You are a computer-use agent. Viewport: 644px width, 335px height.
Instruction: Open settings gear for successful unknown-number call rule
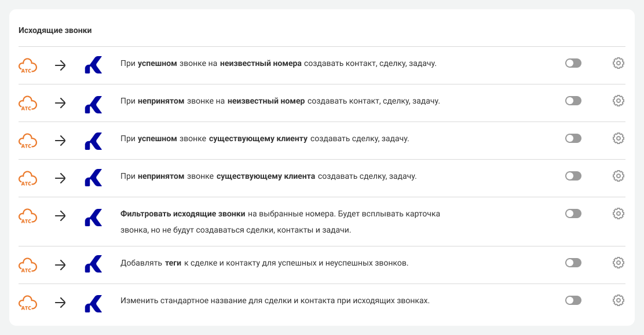618,63
